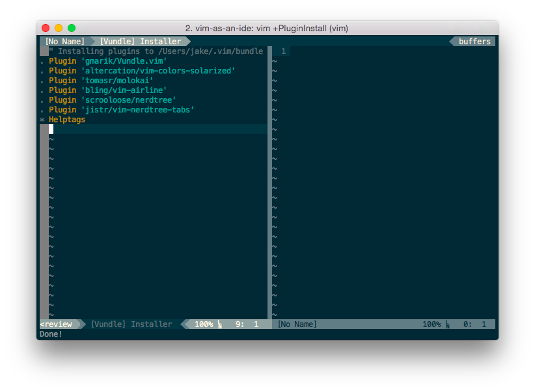This screenshot has height=392, width=535.
Task: Place cursor on 'Installing plugins to /Users/jake/.vim/bundle' comment
Action: pyautogui.click(x=156, y=51)
